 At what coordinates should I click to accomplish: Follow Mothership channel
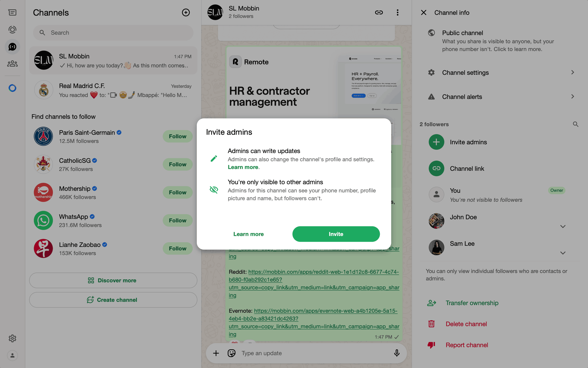[x=178, y=192]
